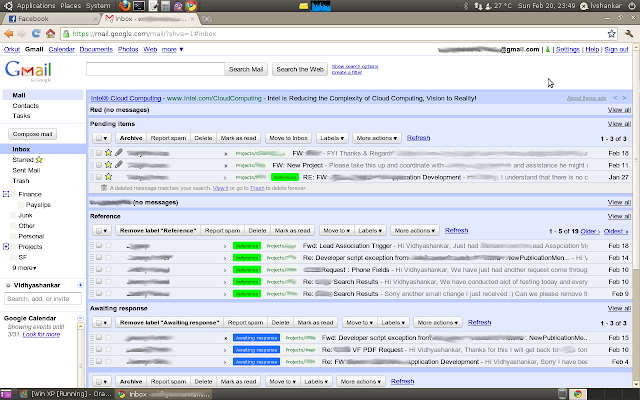Open select-all dropdown in Pending Items toolbar
The width and height of the screenshot is (640, 400).
tap(101, 138)
